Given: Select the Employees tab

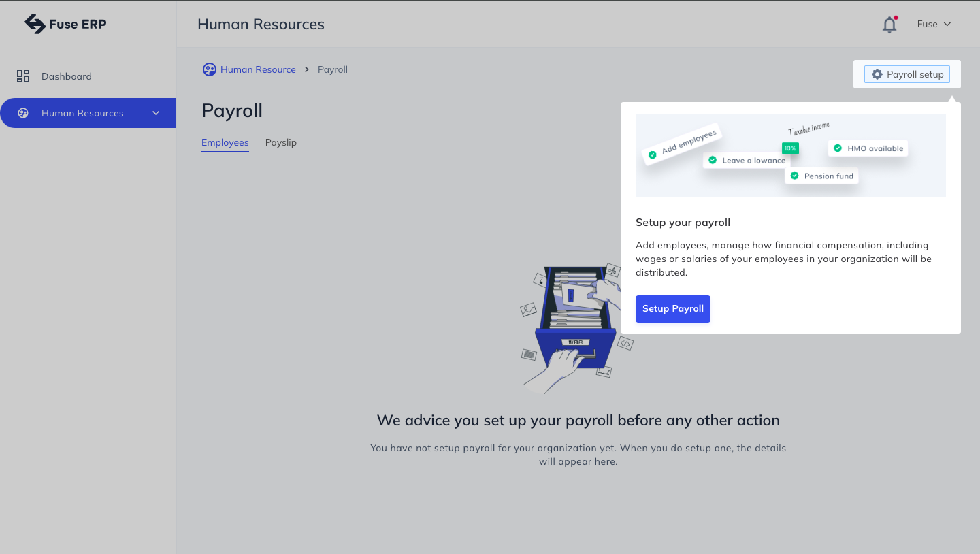Looking at the screenshot, I should tap(225, 143).
